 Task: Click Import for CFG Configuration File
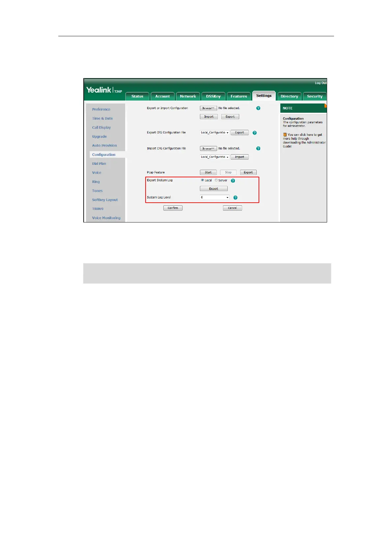click(x=239, y=157)
